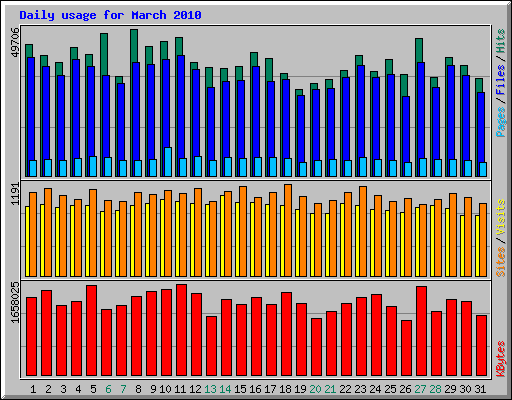Click the 'Daily usage for March 2010' title
512x400 pixels.
click(x=110, y=15)
